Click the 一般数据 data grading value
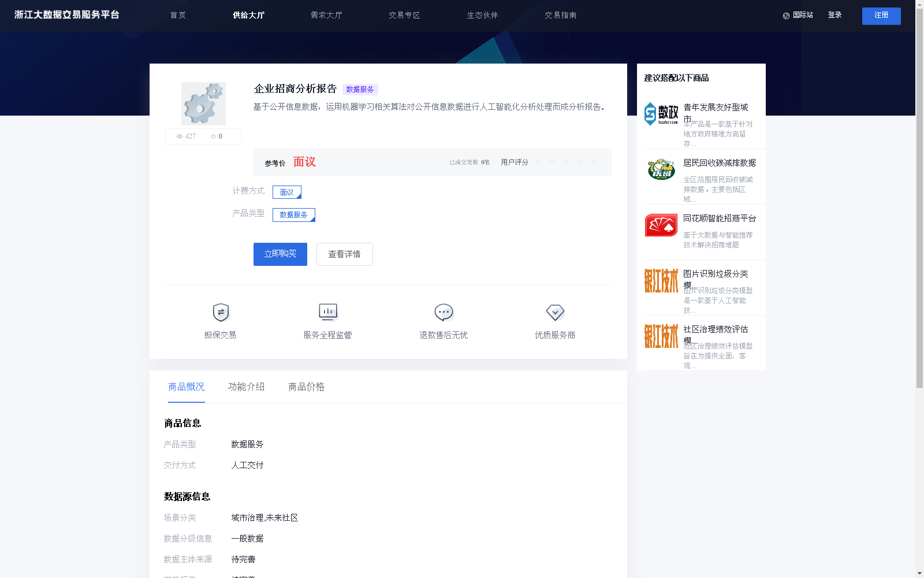 [247, 539]
